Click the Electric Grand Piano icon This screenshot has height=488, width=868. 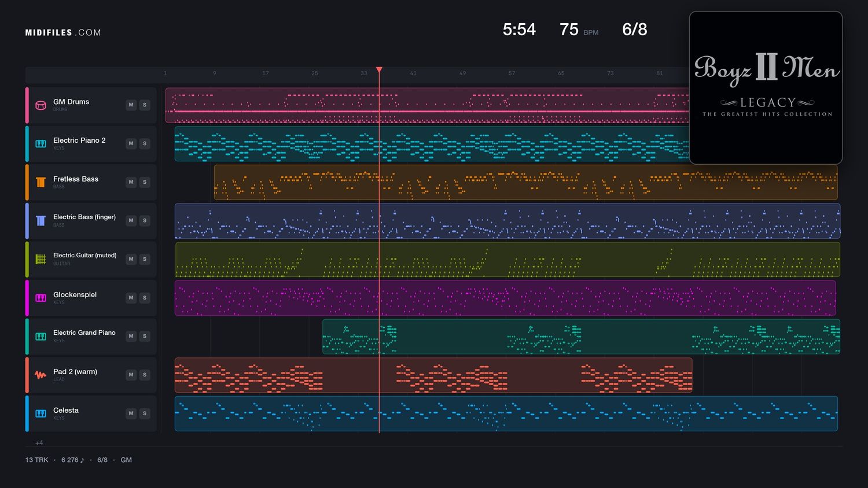coord(41,336)
